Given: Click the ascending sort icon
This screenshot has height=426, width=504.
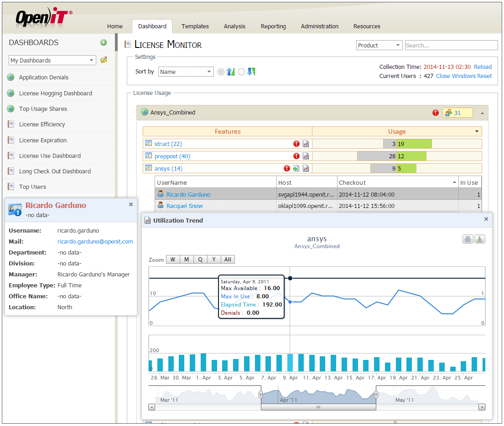Looking at the screenshot, I should (x=231, y=72).
